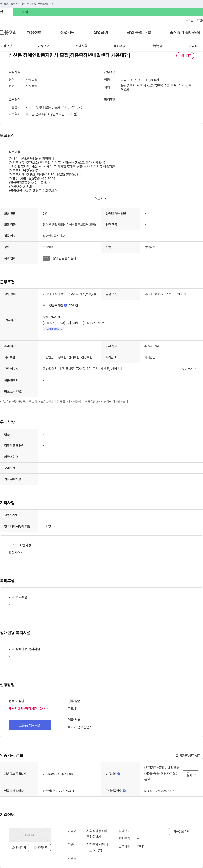
Task: Select the 적합자연계 text
Action: click(16, 553)
